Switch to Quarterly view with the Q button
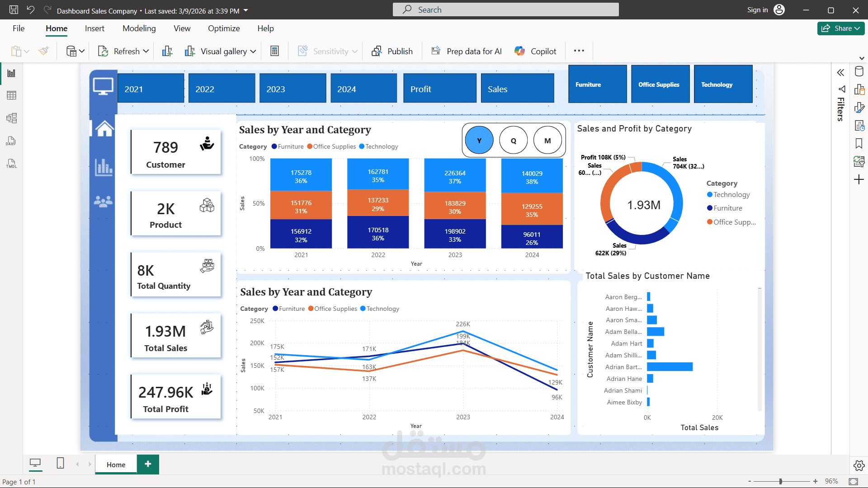The height and width of the screenshot is (488, 868). coord(513,140)
